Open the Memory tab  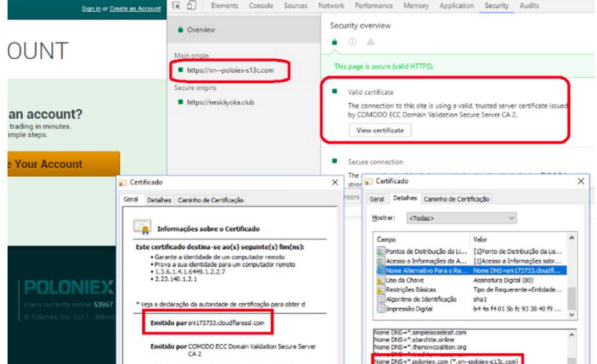416,6
